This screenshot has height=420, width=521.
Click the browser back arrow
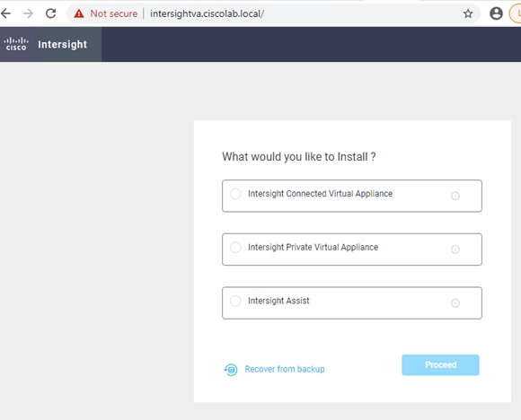(5, 13)
